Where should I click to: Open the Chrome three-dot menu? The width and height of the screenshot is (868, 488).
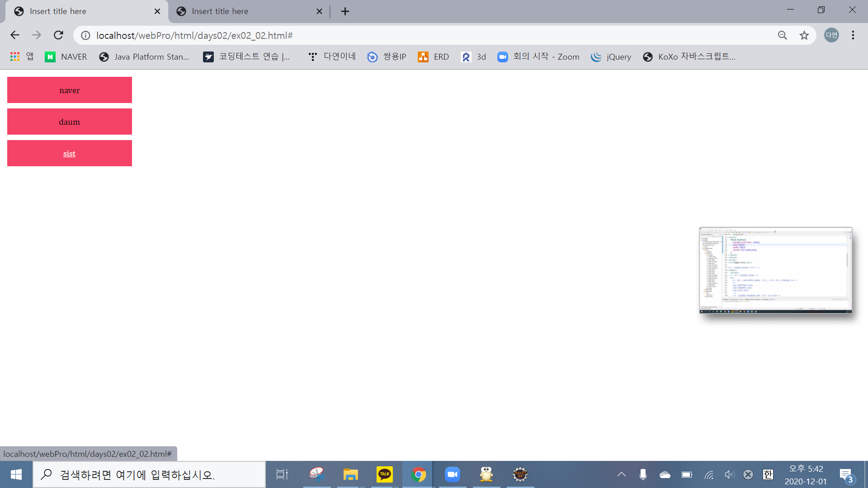(853, 35)
